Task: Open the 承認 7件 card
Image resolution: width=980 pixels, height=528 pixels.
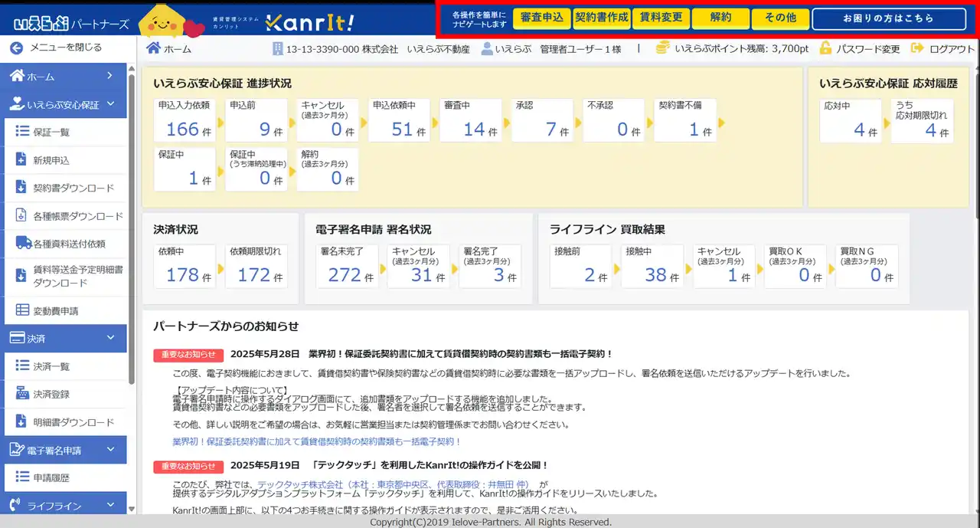Action: pos(542,120)
